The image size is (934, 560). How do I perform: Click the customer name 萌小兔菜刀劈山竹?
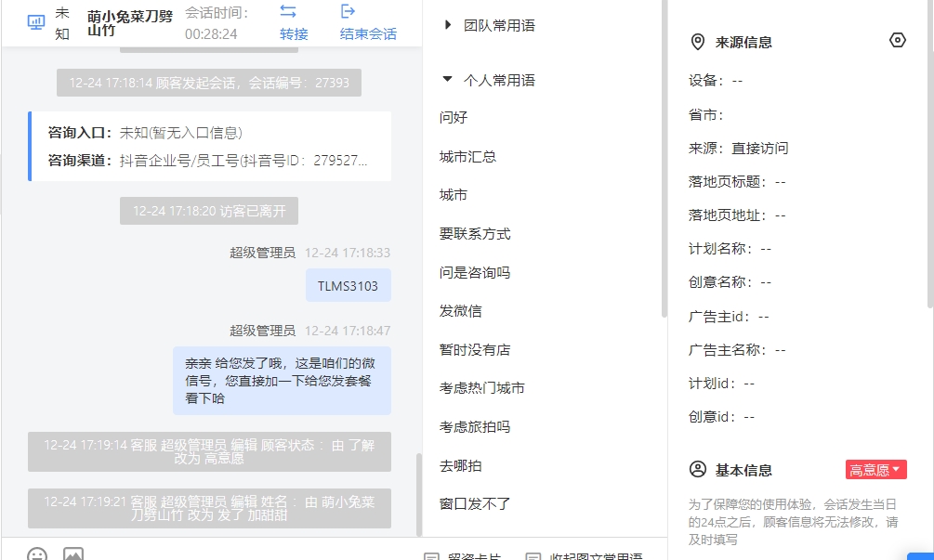130,23
